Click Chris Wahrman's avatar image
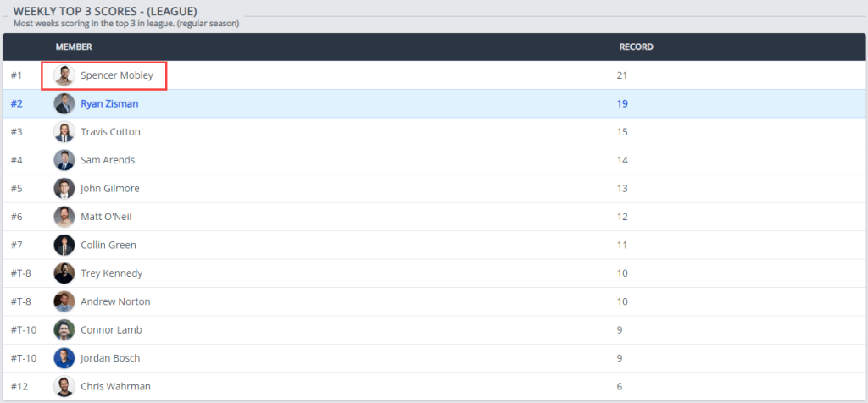The image size is (868, 403). point(64,386)
